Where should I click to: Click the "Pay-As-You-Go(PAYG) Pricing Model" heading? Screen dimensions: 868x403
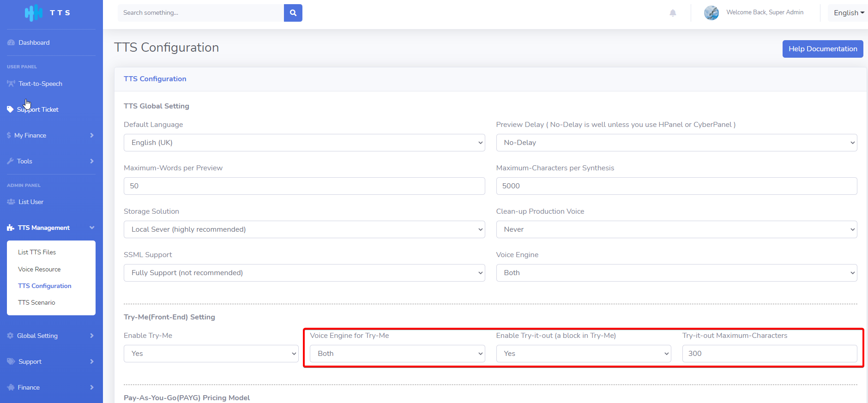coord(187,398)
